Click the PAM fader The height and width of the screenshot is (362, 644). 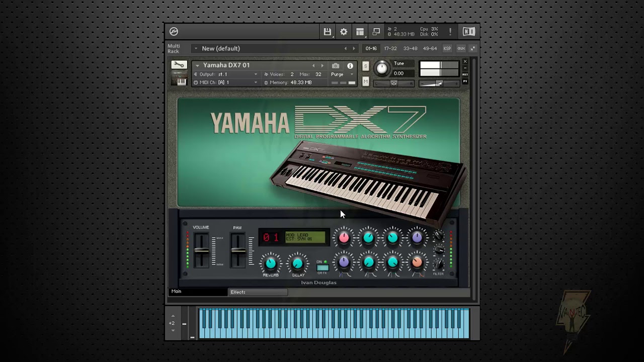238,250
